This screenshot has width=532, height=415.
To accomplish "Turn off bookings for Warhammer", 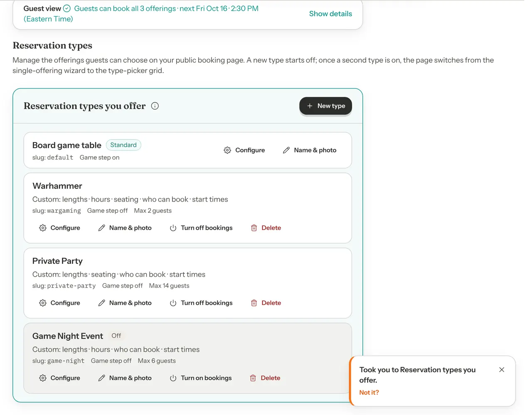I will [x=201, y=228].
